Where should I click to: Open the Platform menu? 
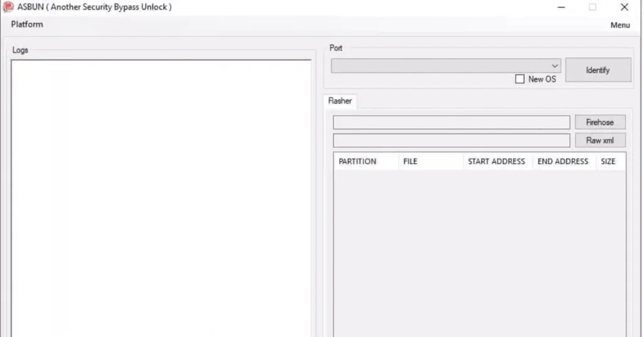pos(27,25)
